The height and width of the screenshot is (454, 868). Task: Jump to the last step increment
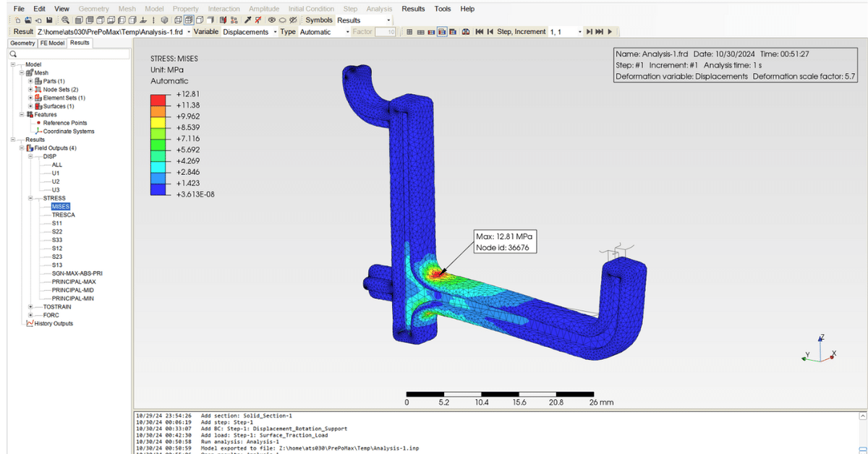pyautogui.click(x=599, y=32)
